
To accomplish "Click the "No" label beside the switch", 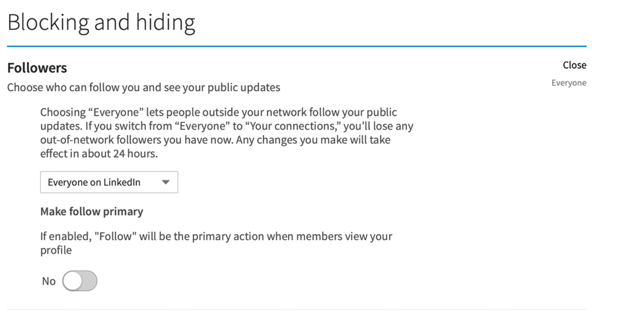I will 48,281.
